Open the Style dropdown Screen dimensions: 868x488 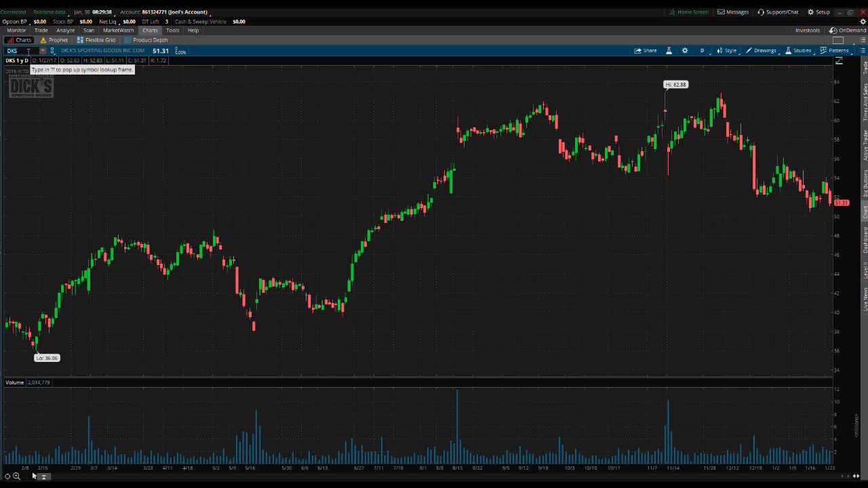click(726, 51)
